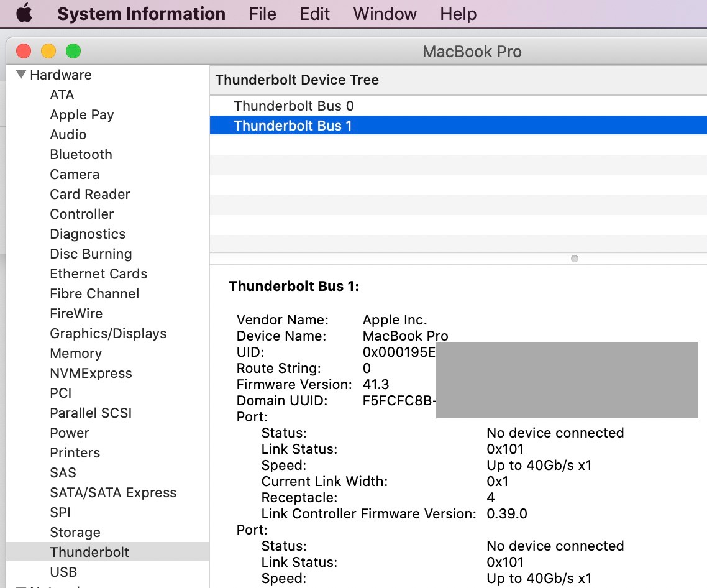The image size is (707, 588).
Task: Collapse the Hardware section disclosure triangle
Action: coord(21,74)
